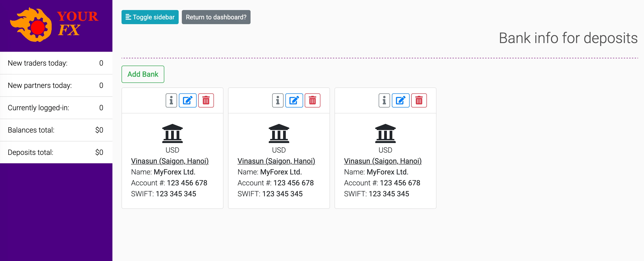Click the Balances total row in sidebar

pos(56,130)
